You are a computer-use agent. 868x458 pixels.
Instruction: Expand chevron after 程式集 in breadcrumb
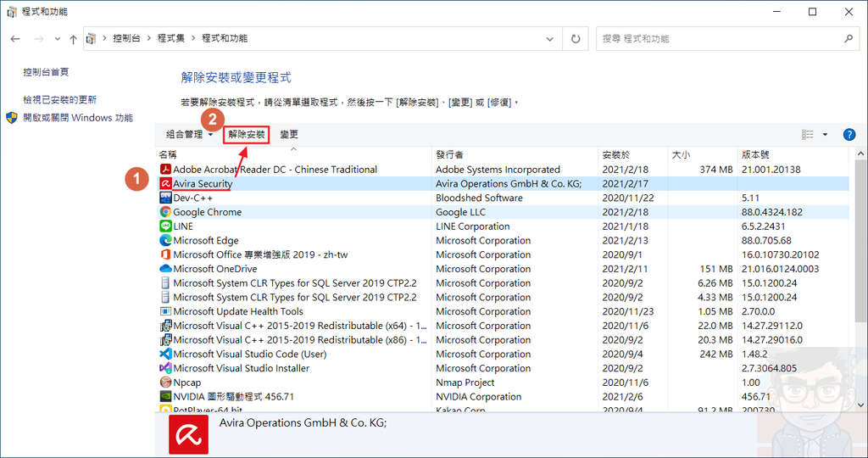[x=193, y=38]
